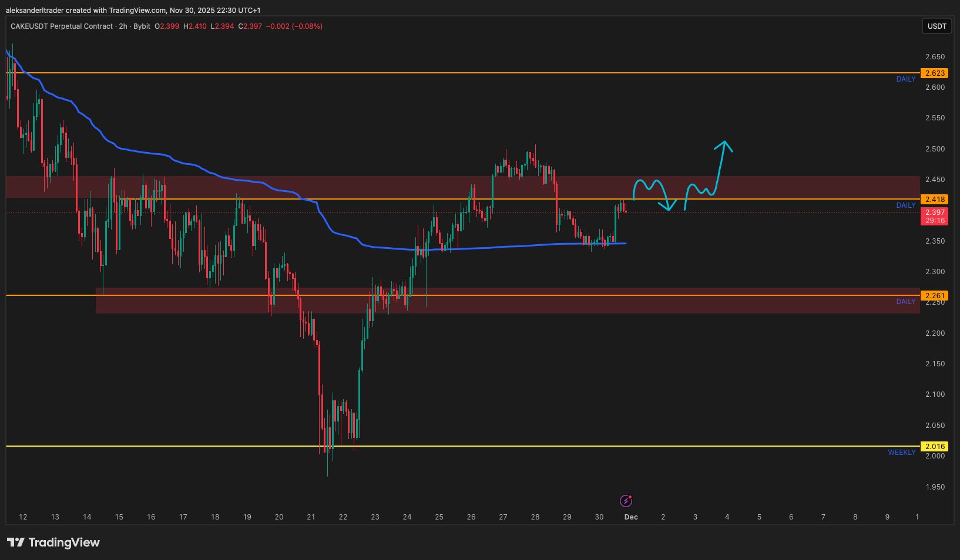
Task: Click the 2.350 price axis tick
Action: (x=935, y=241)
